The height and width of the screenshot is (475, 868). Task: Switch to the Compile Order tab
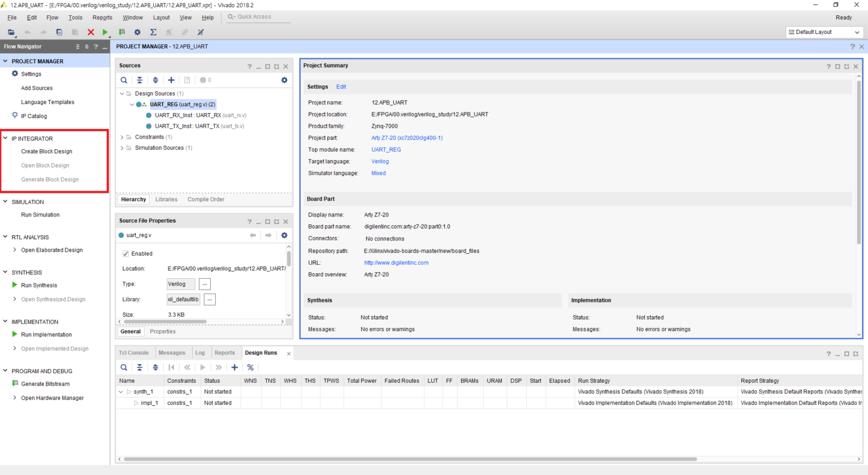tap(206, 200)
